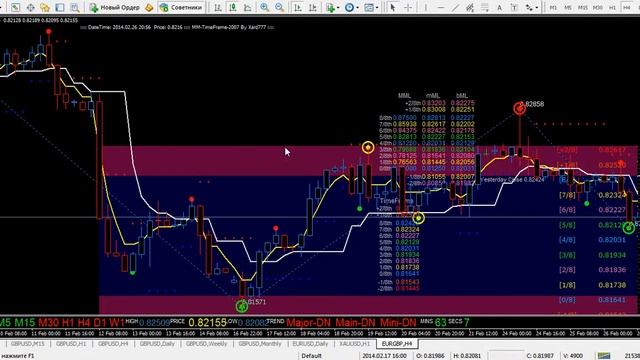Click the Major-DN trend label
Screen dimensions: 640x360
tap(308, 322)
